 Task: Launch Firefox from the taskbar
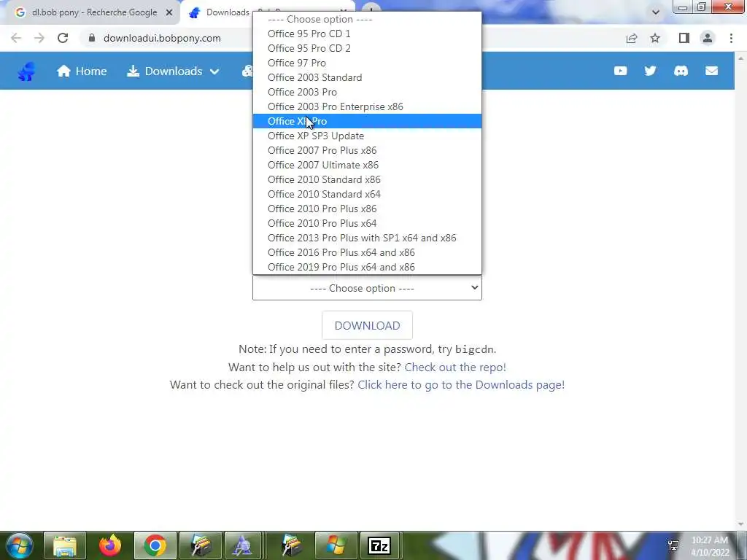110,545
